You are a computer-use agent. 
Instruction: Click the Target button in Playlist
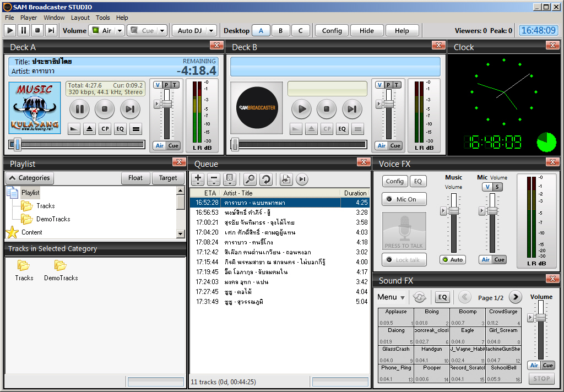point(168,178)
